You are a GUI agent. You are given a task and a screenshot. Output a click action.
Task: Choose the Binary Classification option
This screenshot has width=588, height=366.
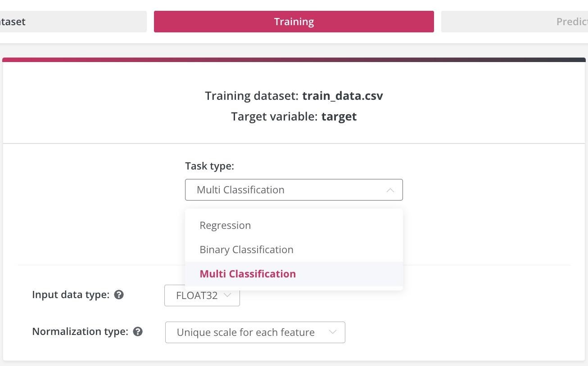pyautogui.click(x=246, y=250)
